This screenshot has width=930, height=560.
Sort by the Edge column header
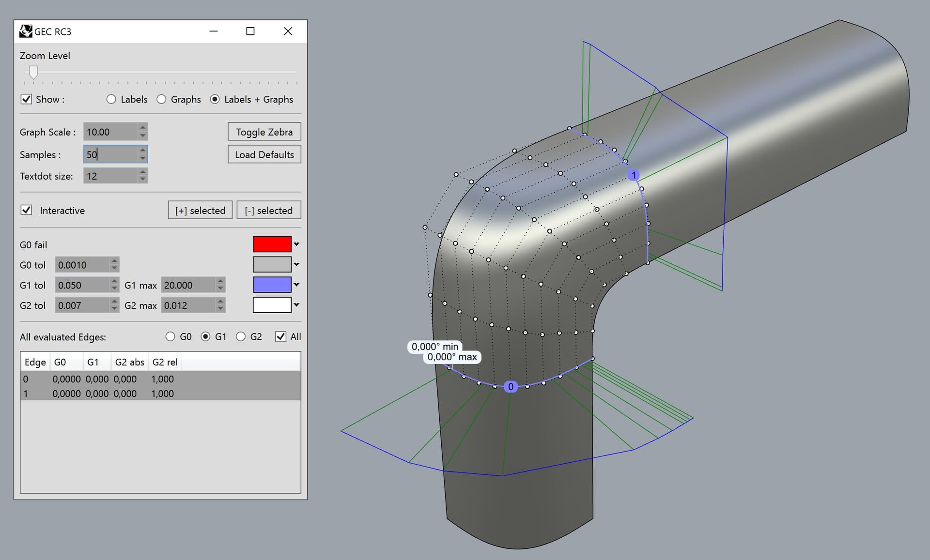tap(35, 362)
